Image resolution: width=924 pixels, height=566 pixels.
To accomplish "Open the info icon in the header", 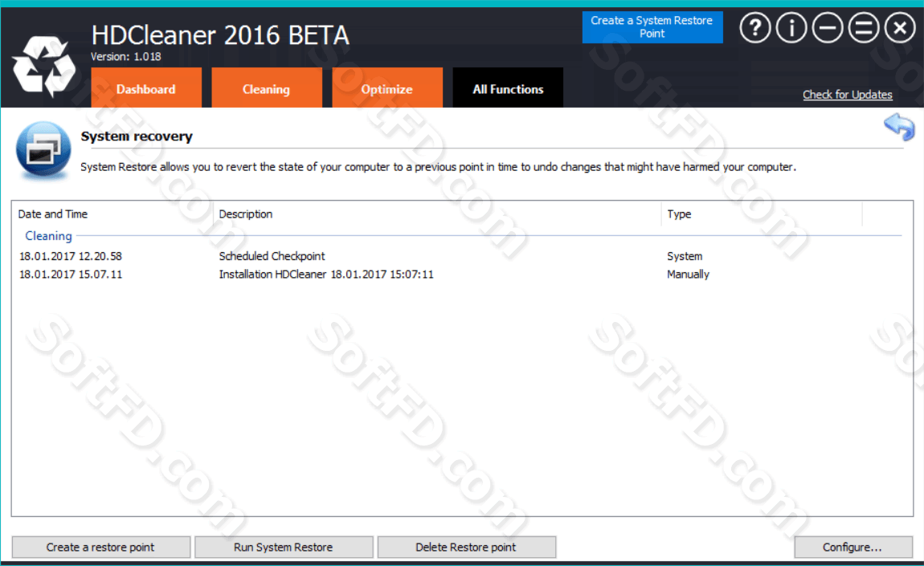I will click(791, 27).
